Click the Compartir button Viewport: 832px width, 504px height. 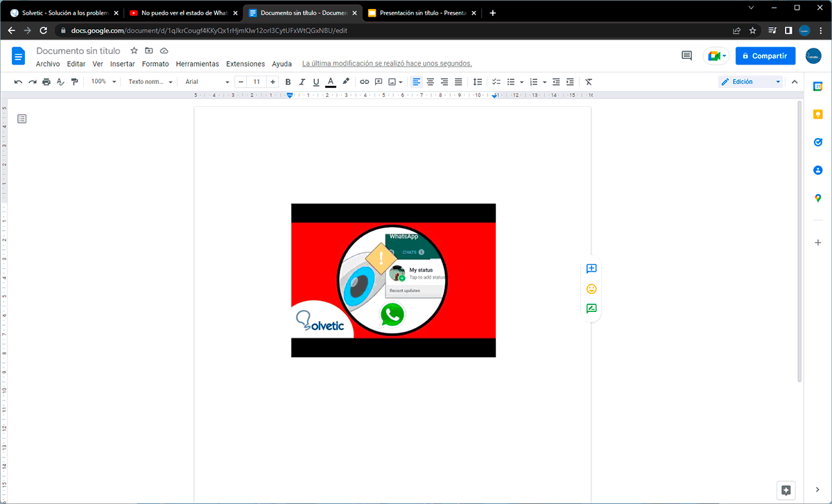[x=765, y=56]
